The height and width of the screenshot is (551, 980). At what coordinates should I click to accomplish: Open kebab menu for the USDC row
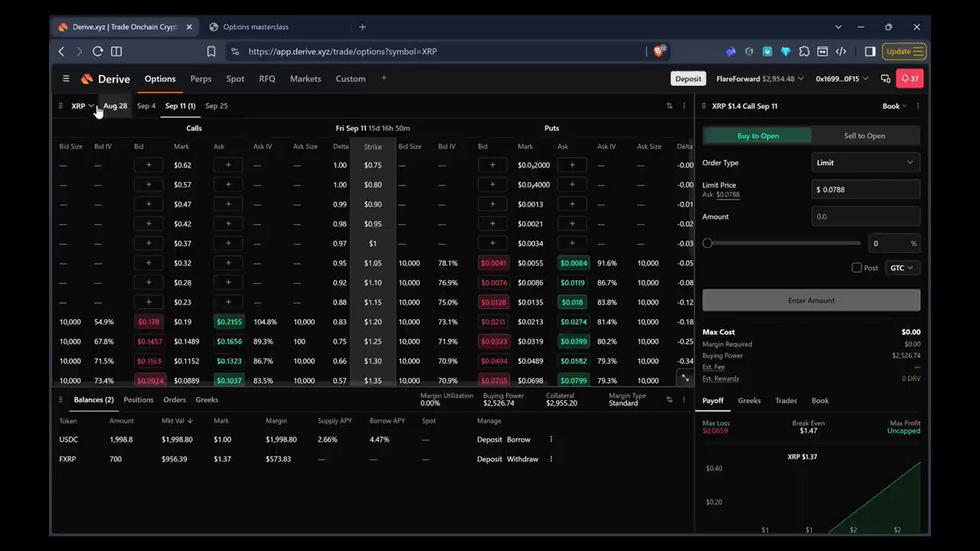pos(550,439)
